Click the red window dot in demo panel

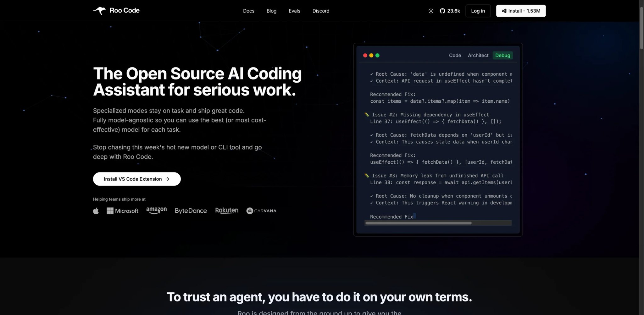(365, 56)
